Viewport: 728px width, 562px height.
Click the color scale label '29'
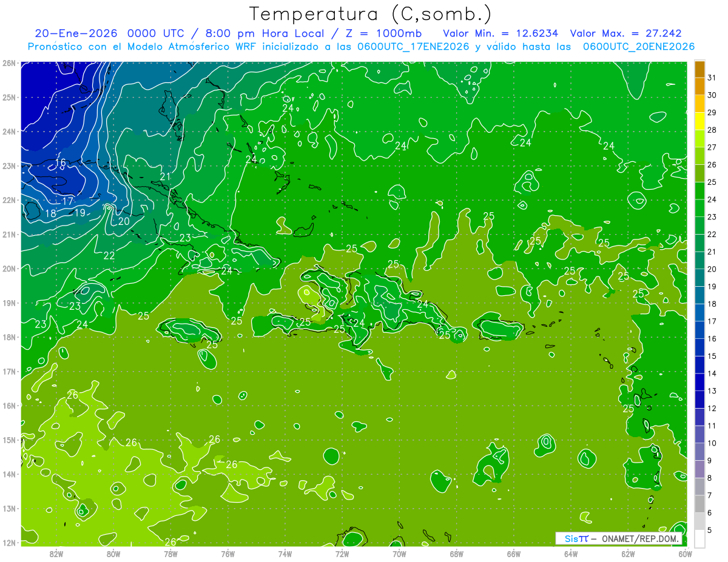(712, 113)
